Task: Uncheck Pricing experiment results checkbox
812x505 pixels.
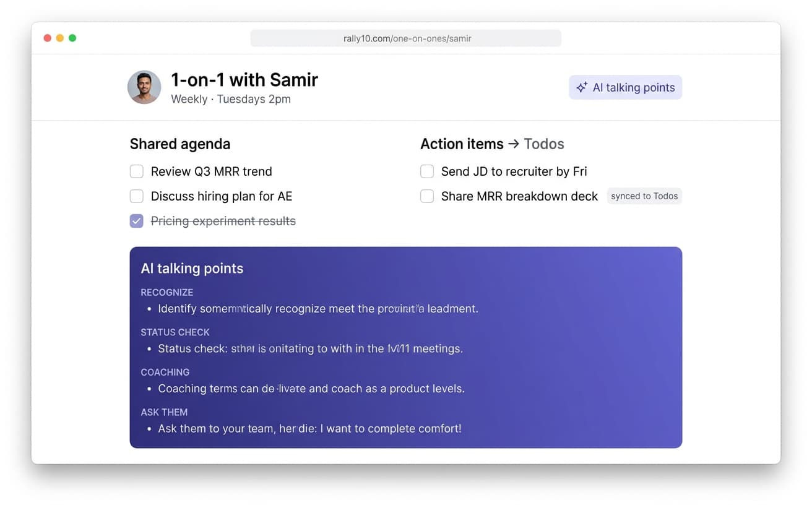Action: click(x=136, y=221)
